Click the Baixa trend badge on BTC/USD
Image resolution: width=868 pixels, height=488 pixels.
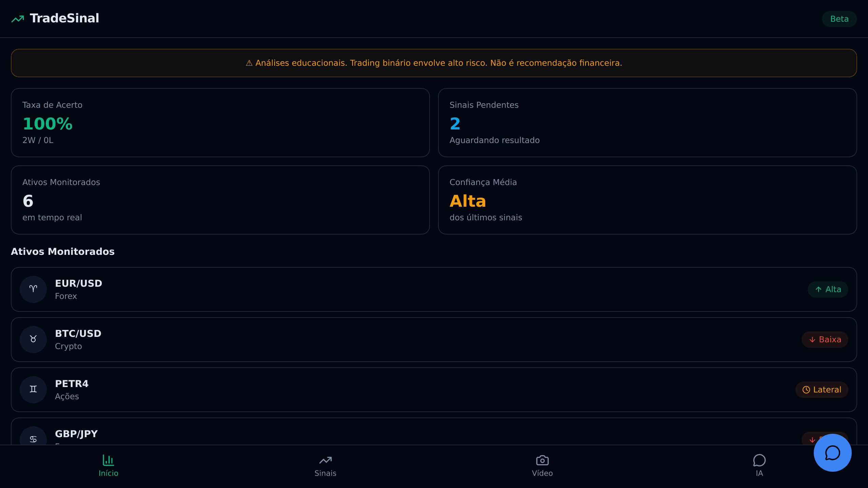pyautogui.click(x=825, y=340)
